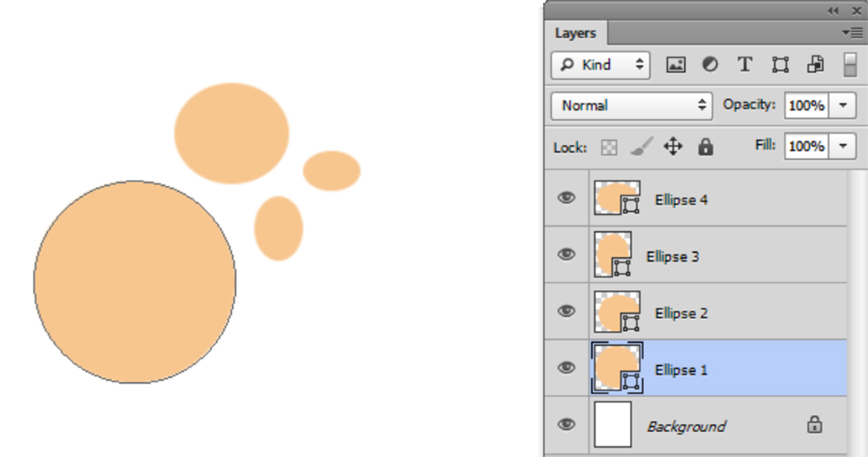This screenshot has height=457, width=868.
Task: Open the Fill slider arrow
Action: pyautogui.click(x=843, y=146)
